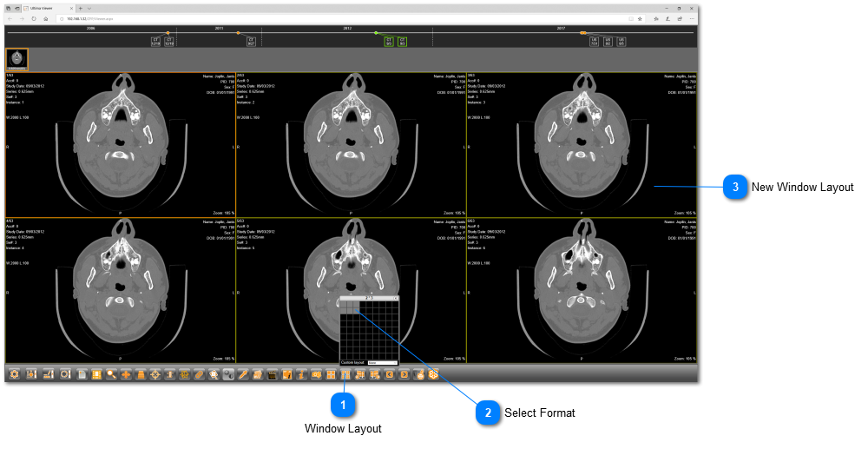Viewport: 868px width, 449px height.
Task: Open browser more options menu
Action: coord(692,18)
